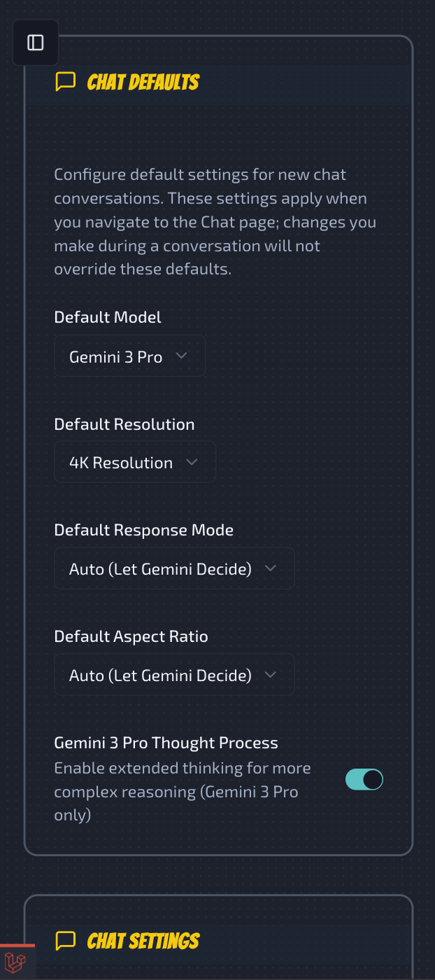Click the Chat Defaults section heading
Image resolution: width=435 pixels, height=980 pixels.
click(143, 82)
